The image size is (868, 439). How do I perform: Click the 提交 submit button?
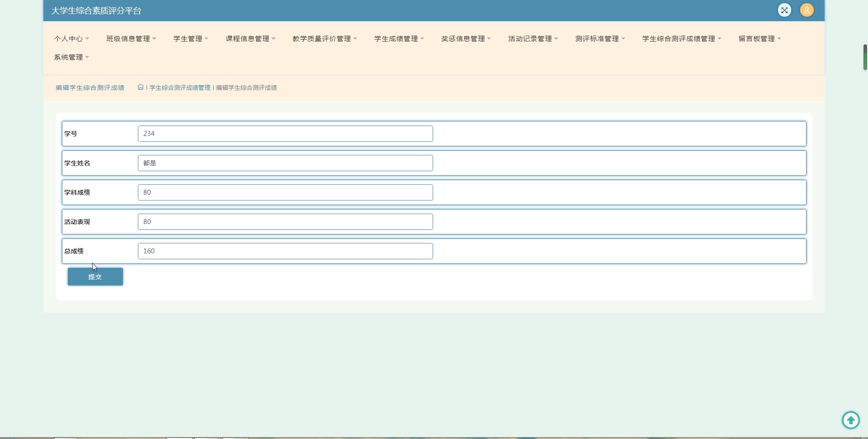95,277
